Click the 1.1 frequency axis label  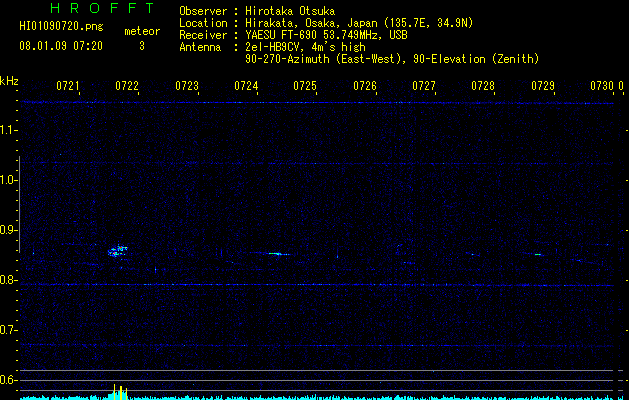tap(8, 130)
